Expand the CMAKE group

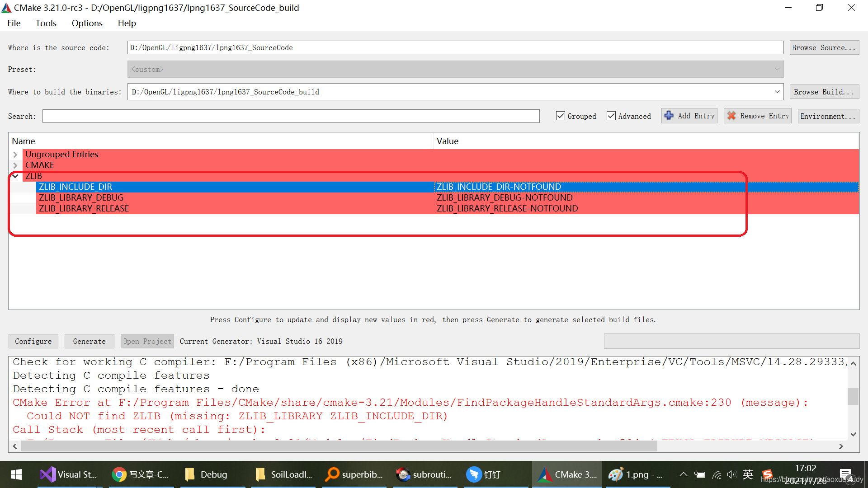tap(15, 165)
